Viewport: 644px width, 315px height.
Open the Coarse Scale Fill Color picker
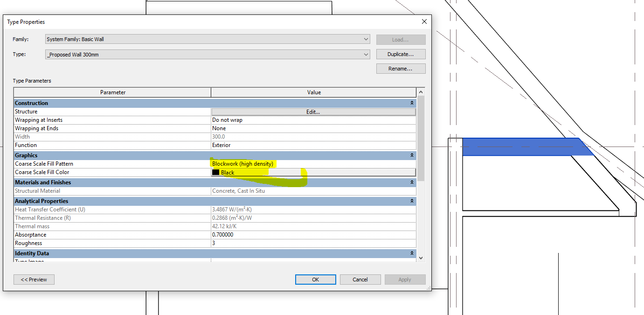click(x=313, y=172)
